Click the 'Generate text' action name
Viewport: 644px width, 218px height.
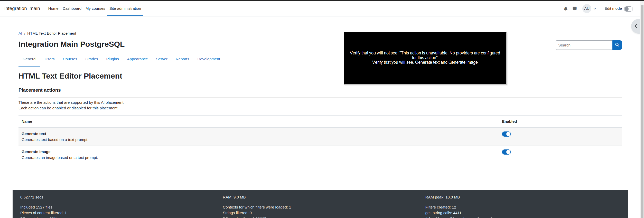[34, 134]
